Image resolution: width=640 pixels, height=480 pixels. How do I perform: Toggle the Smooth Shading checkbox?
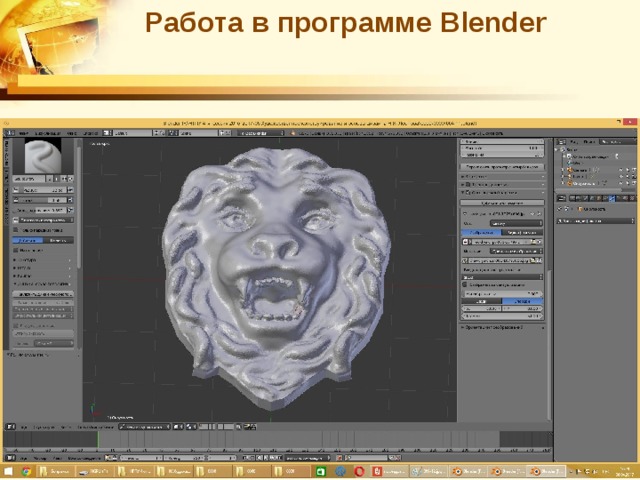pyautogui.click(x=16, y=326)
